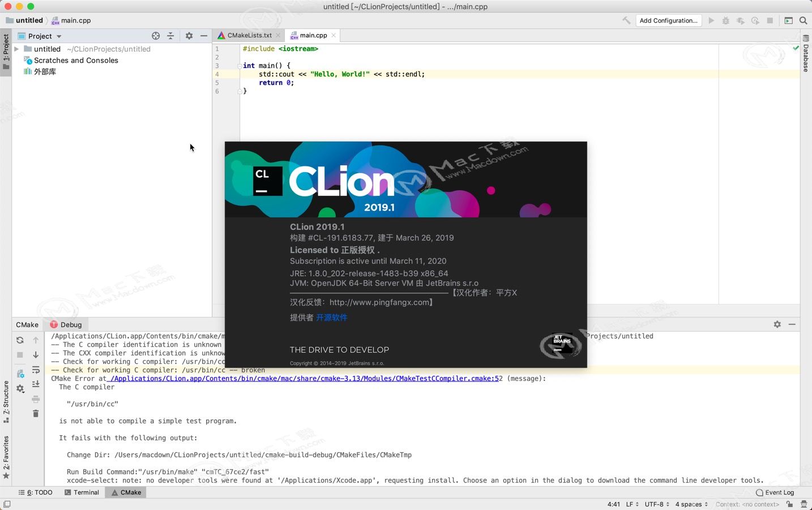Click the Down arrow in CMake output toolbar

(36, 355)
